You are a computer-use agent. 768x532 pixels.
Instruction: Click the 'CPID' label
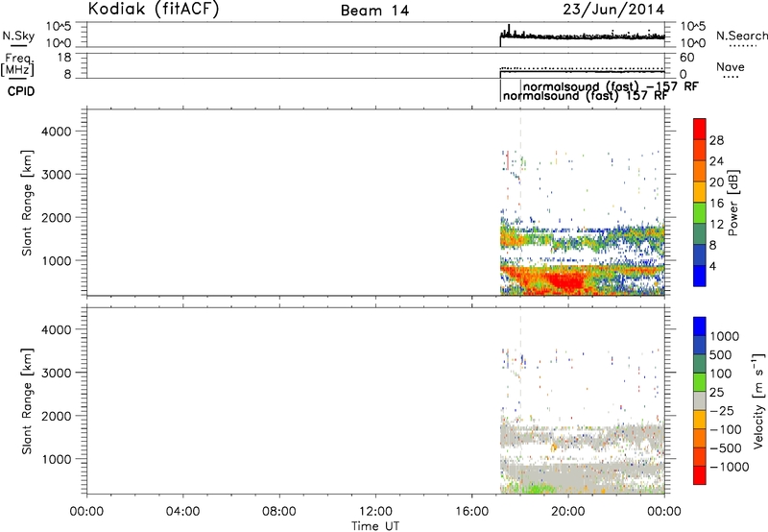tap(21, 91)
